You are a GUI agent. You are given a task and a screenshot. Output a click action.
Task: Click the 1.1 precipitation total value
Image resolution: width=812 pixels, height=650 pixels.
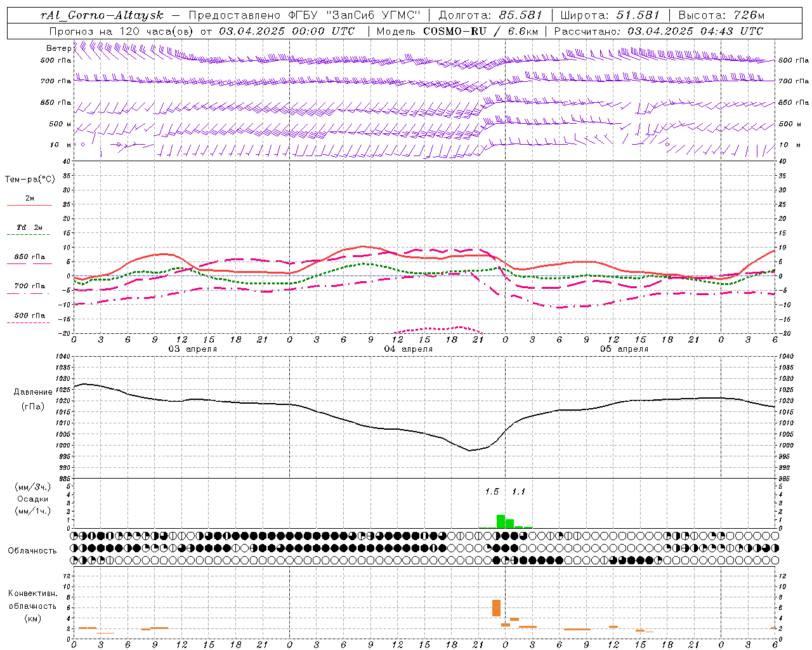coord(518,492)
